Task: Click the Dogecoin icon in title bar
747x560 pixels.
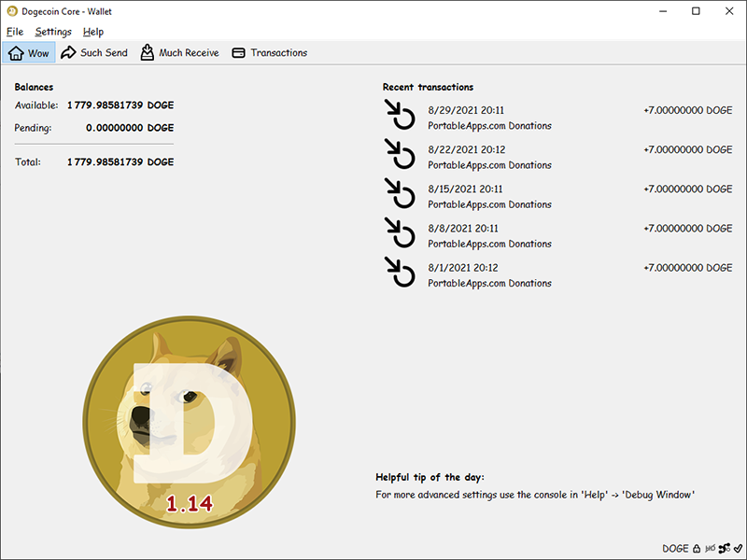Action: pos(11,11)
